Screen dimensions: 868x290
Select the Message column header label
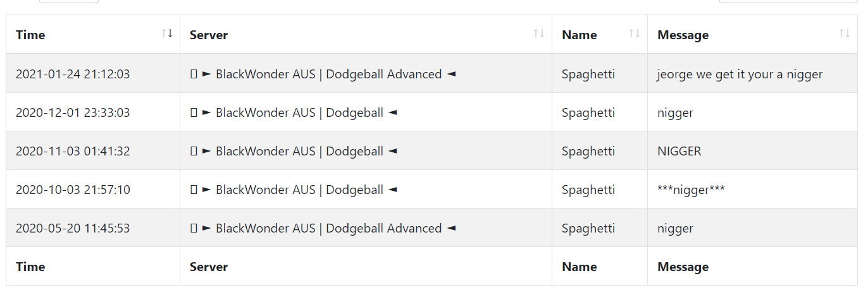click(x=683, y=35)
